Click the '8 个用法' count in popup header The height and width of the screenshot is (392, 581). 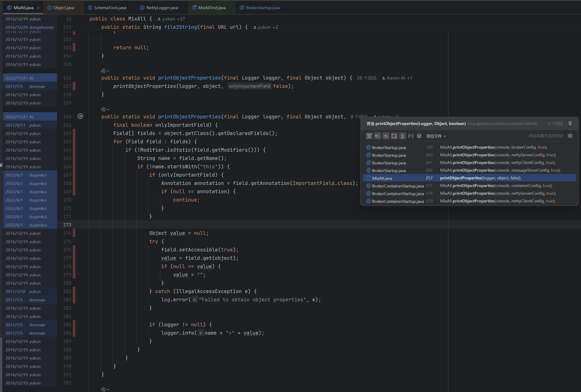tap(556, 124)
